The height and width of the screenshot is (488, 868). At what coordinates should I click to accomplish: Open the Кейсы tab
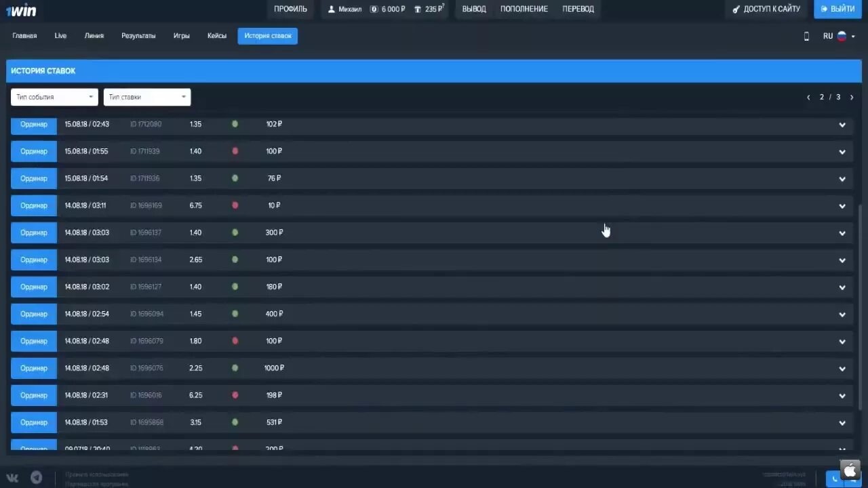pyautogui.click(x=217, y=36)
